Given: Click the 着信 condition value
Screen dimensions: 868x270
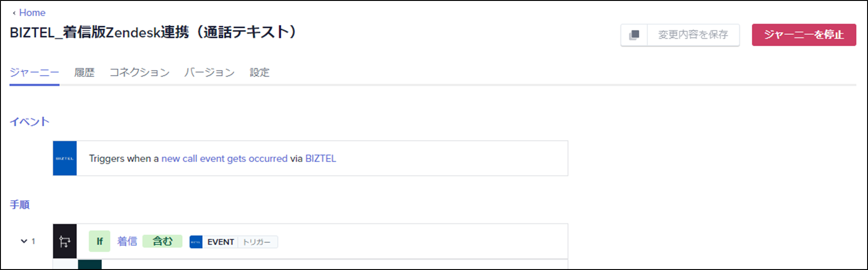Looking at the screenshot, I should pos(127,241).
